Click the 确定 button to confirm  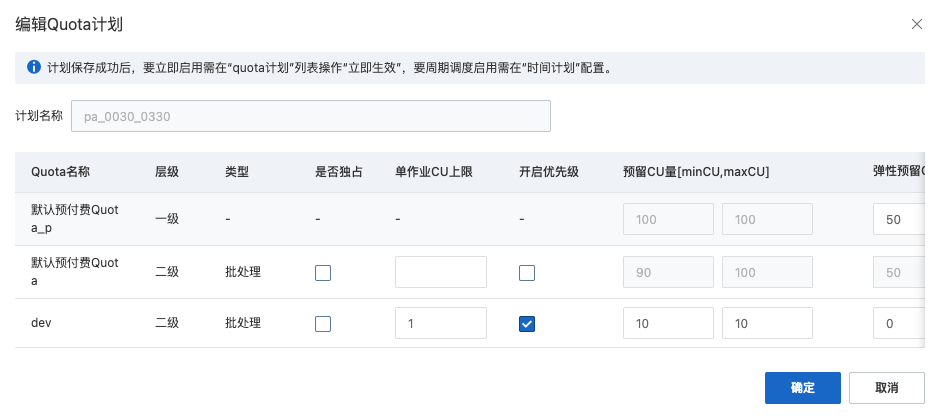click(802, 388)
